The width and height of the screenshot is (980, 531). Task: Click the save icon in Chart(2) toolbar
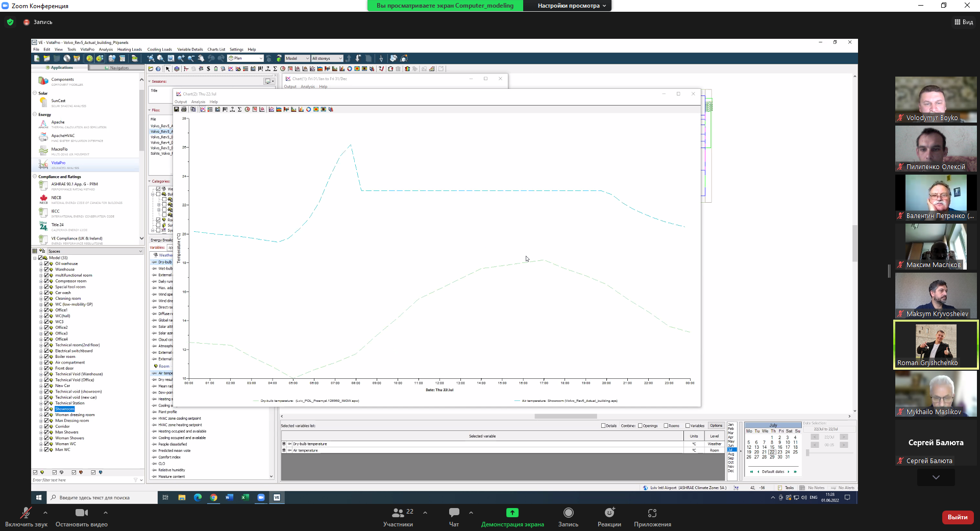click(177, 109)
